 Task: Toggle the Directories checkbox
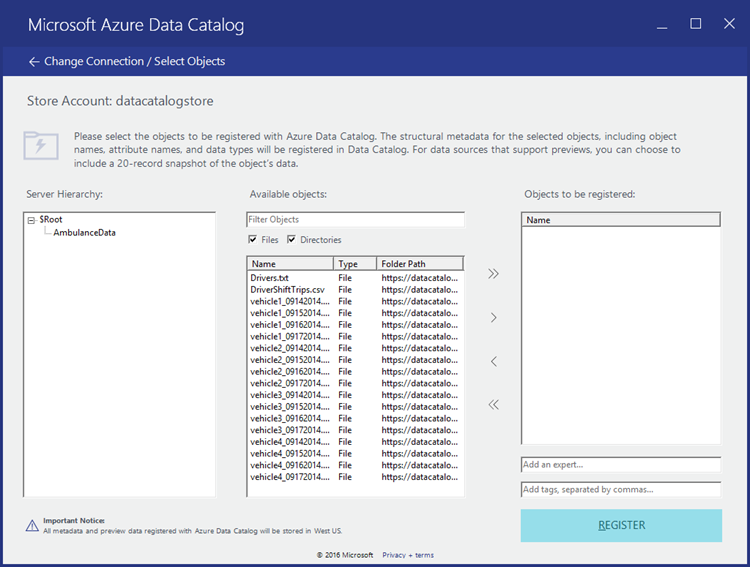click(291, 239)
